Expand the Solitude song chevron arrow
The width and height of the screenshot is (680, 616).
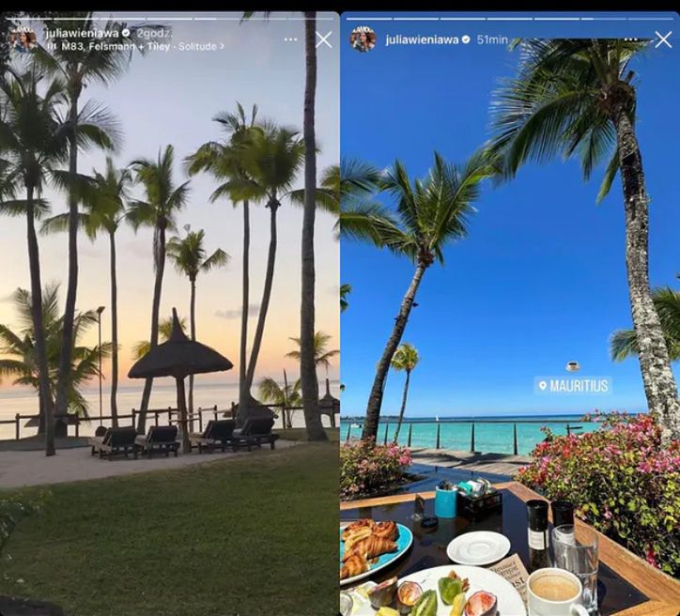[x=223, y=46]
